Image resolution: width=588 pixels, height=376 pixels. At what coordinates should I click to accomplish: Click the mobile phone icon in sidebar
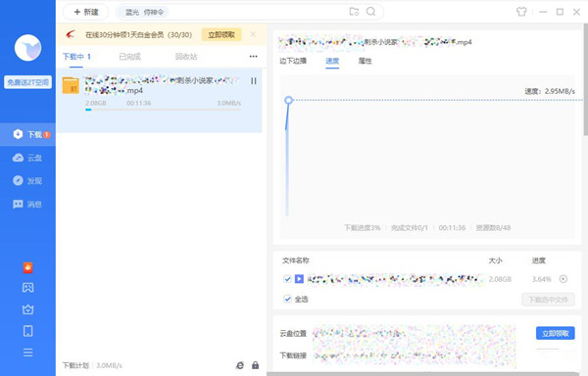pyautogui.click(x=27, y=331)
